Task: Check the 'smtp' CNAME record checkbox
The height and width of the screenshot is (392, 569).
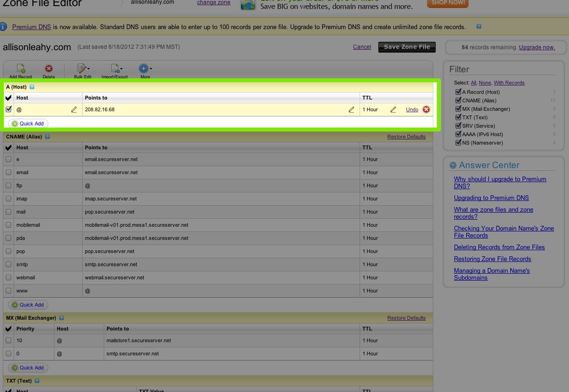Action: click(x=8, y=264)
